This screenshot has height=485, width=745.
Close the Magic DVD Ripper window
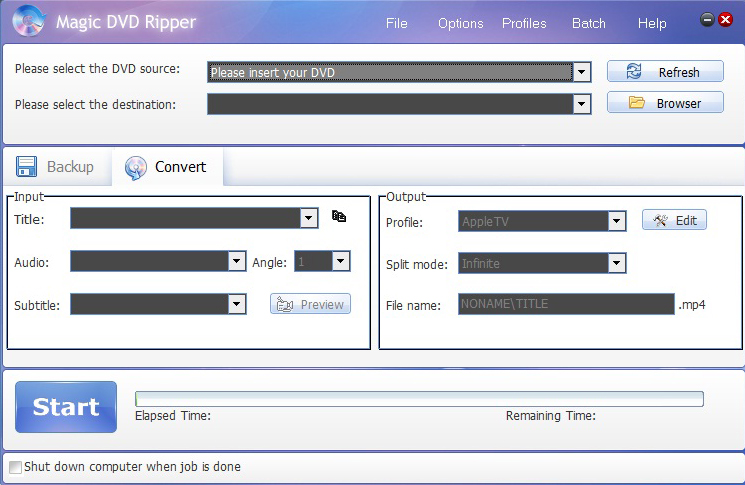725,19
